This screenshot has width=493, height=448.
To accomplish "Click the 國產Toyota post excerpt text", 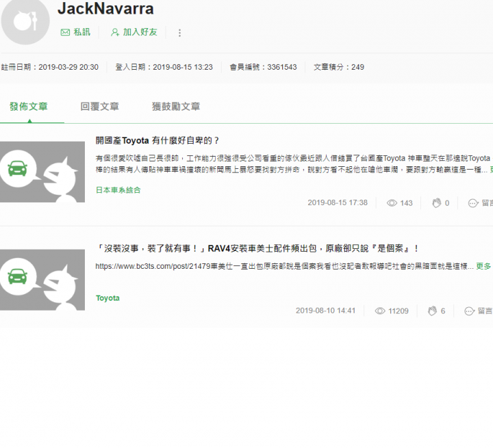I will coord(294,163).
